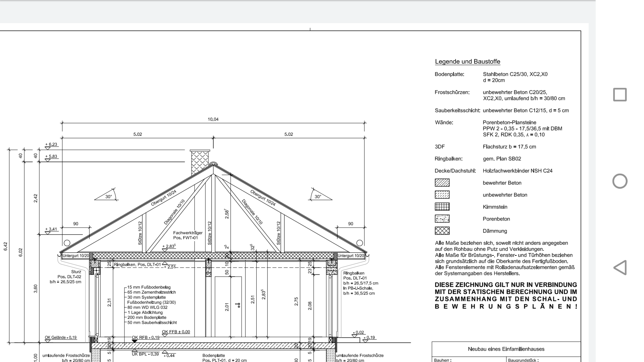Click the 'Ringbalken, Pos. DLT-01' left label

point(138,264)
